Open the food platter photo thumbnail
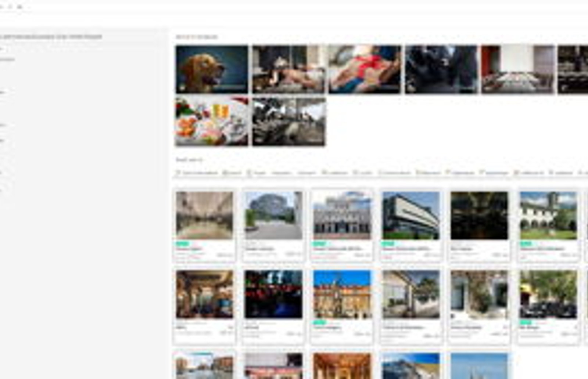This screenshot has width=588, height=379. coord(212,122)
